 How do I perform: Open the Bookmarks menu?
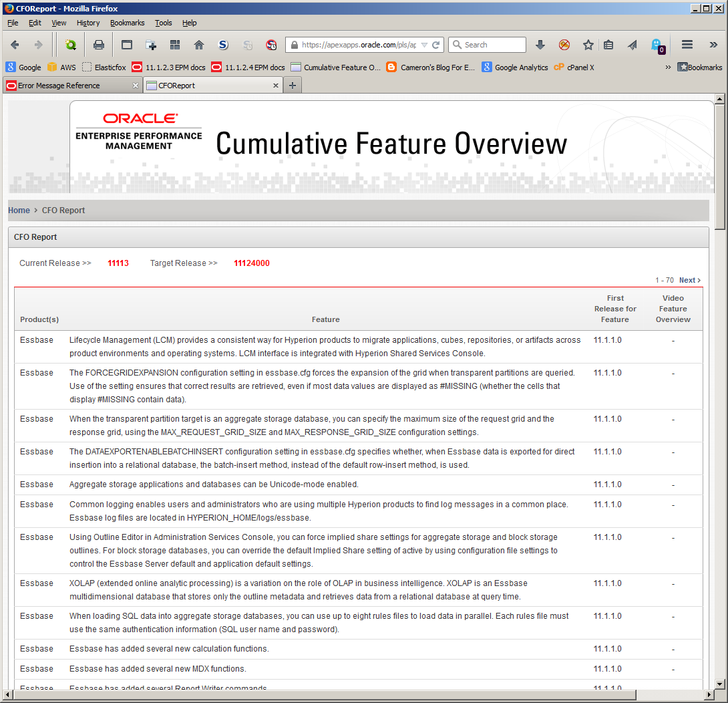(127, 23)
